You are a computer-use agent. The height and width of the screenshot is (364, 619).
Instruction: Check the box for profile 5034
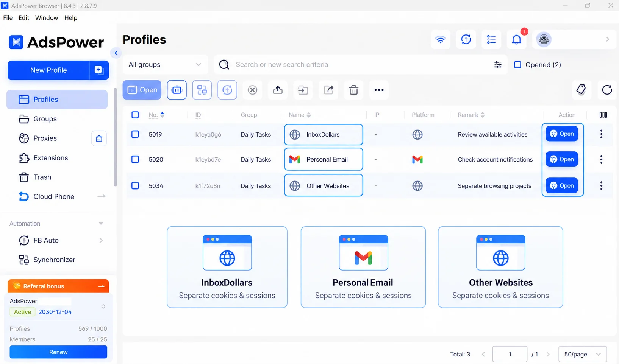click(x=135, y=186)
